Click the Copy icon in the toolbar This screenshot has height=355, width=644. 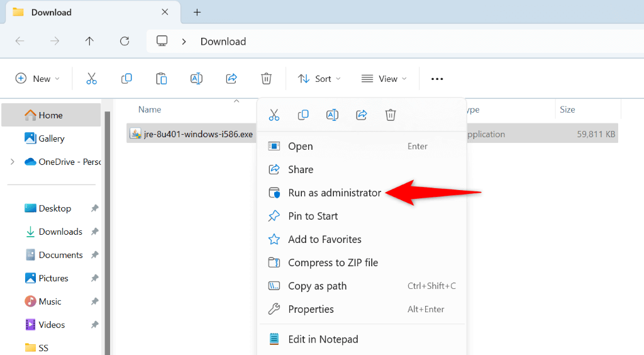(126, 79)
